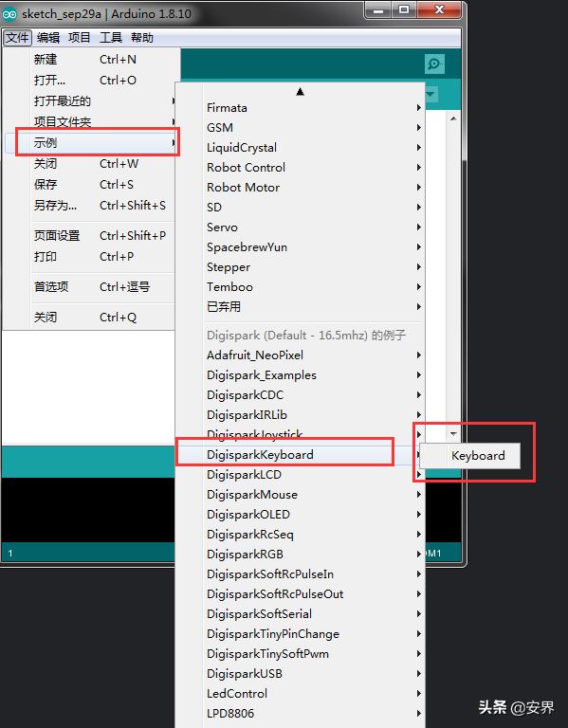Choose 新建 from the File menu
Viewport: 568px width, 728px height.
tap(90, 60)
